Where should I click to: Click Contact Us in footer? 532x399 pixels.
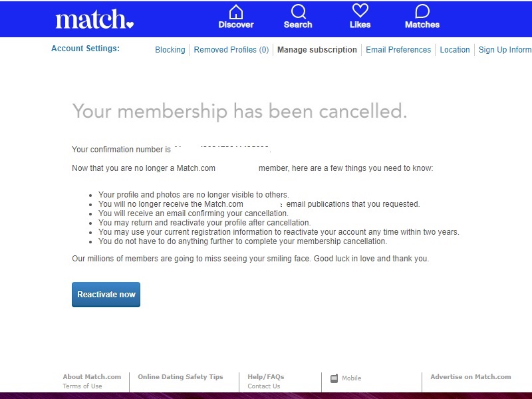click(x=263, y=386)
